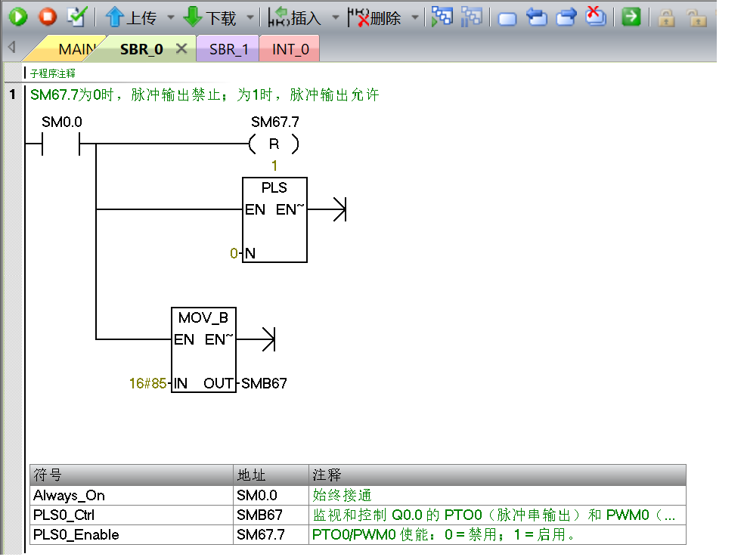
Task: Expand the 插入 insert options dropdown
Action: 335,17
